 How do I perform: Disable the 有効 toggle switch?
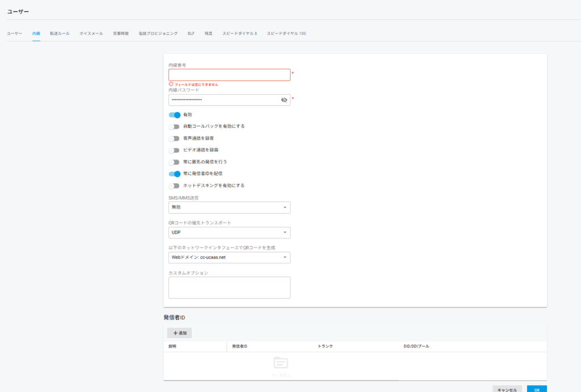(x=174, y=115)
